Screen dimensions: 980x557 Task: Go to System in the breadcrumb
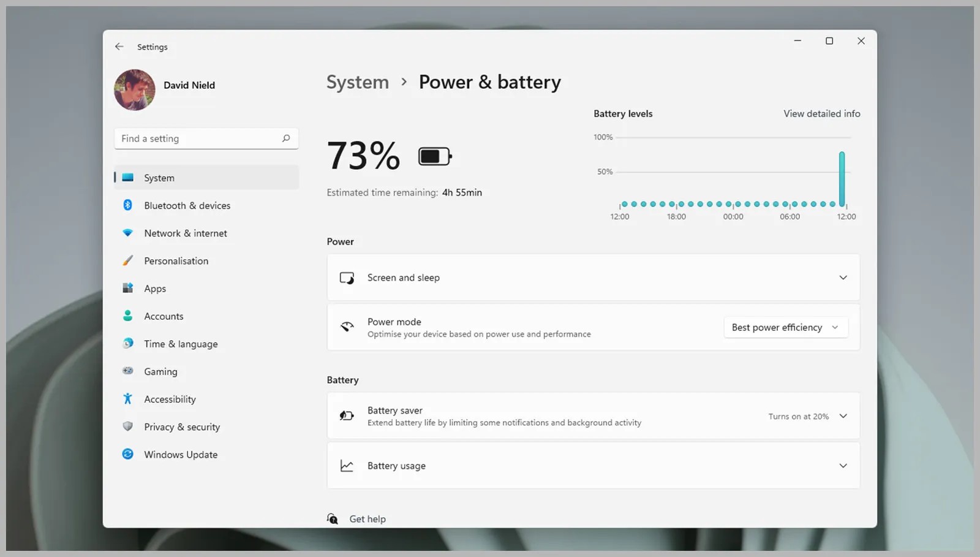click(x=358, y=82)
